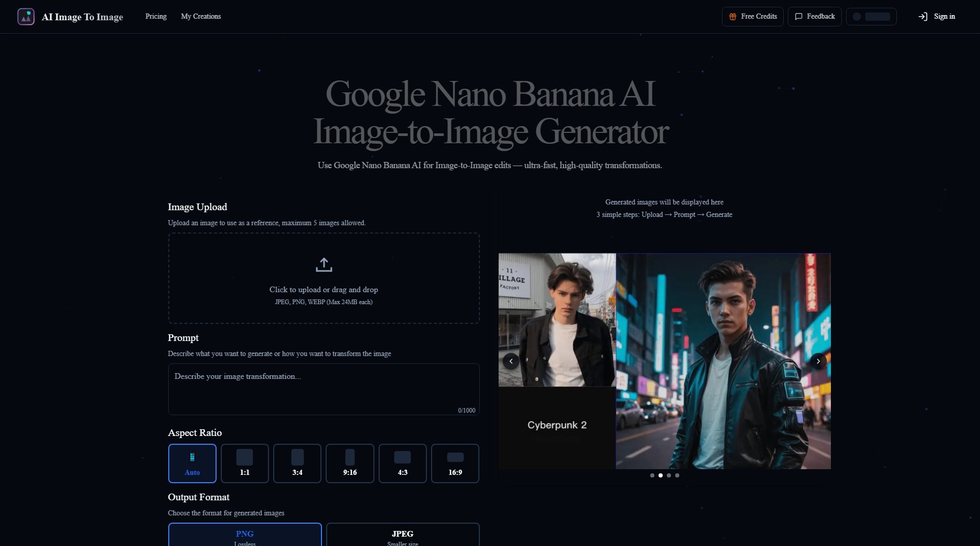
Task: Select second carousel slide dot
Action: [x=661, y=475]
